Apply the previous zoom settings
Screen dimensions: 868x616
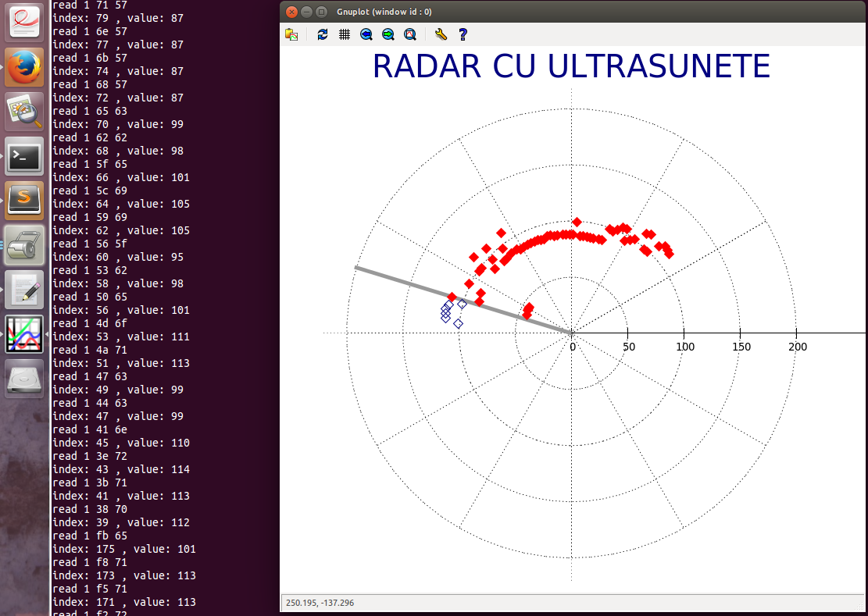pos(366,34)
